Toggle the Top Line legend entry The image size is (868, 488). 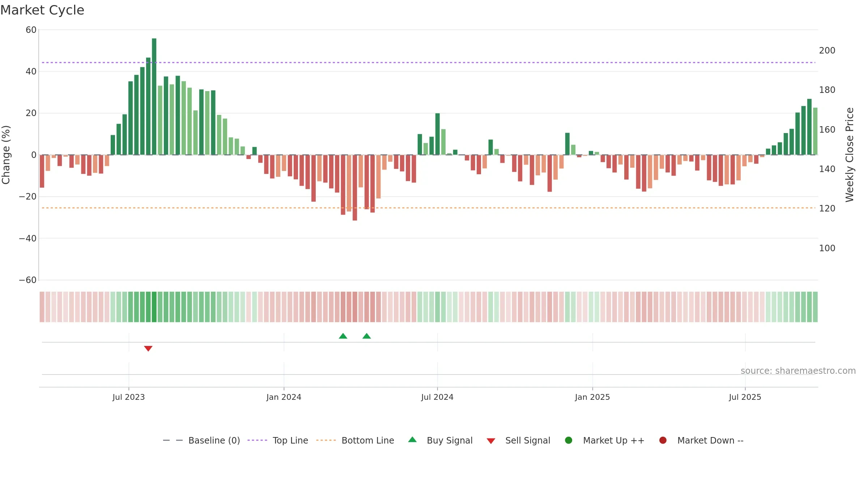(278, 440)
